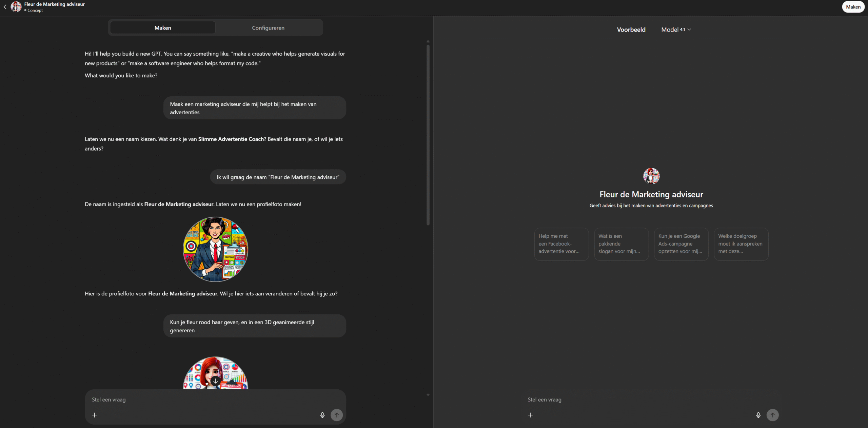Click the plus icon in builder chat input
Screen dimensions: 868x428
point(95,415)
